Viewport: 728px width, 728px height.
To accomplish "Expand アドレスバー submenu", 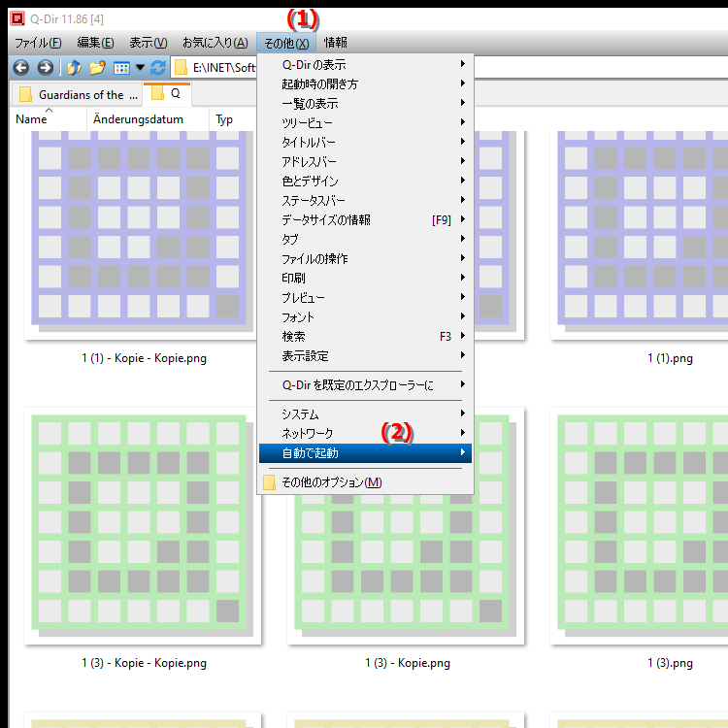I will click(365, 162).
